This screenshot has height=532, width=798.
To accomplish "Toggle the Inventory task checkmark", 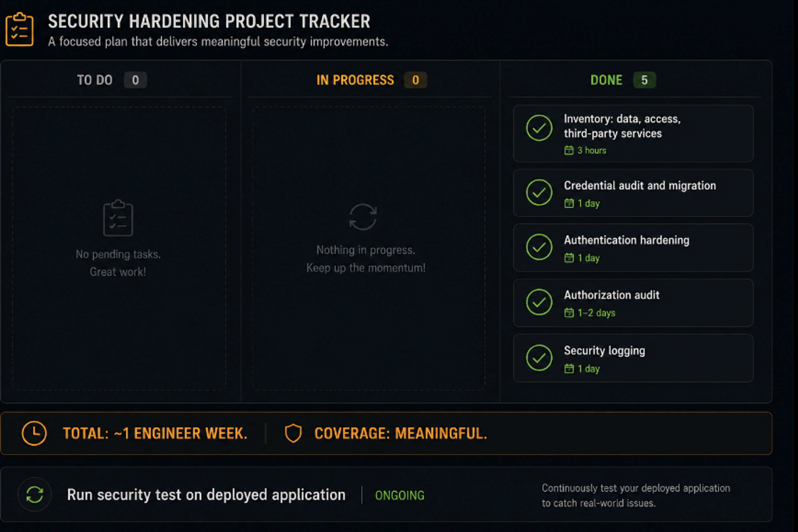I will [539, 128].
